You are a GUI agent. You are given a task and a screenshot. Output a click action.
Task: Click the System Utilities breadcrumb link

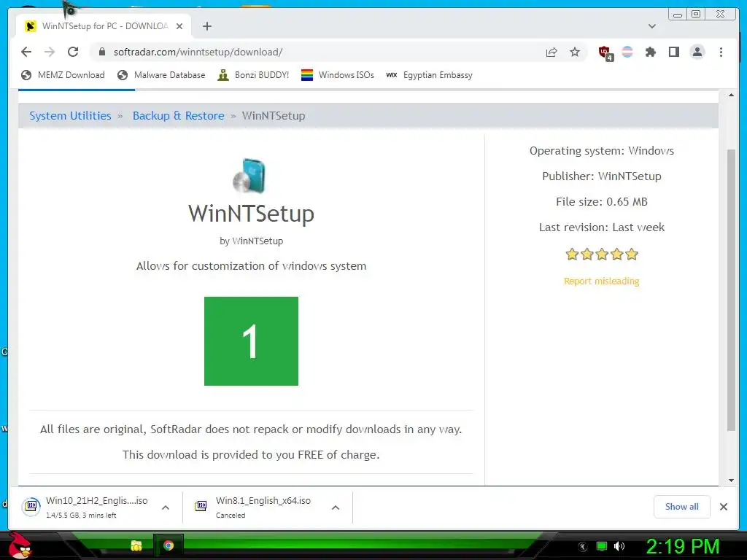click(70, 116)
